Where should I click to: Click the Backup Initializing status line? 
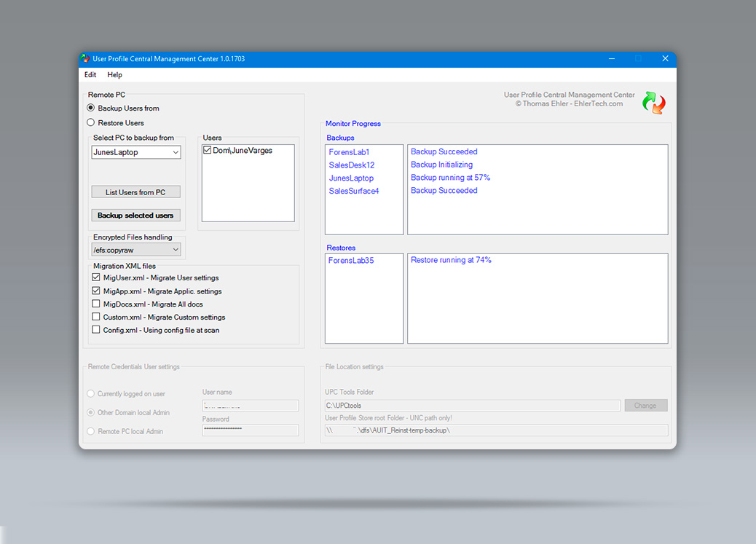coord(441,165)
